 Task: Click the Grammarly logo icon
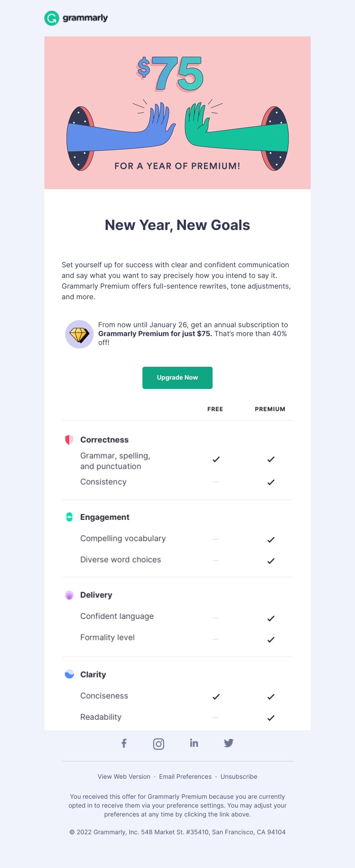click(x=52, y=18)
